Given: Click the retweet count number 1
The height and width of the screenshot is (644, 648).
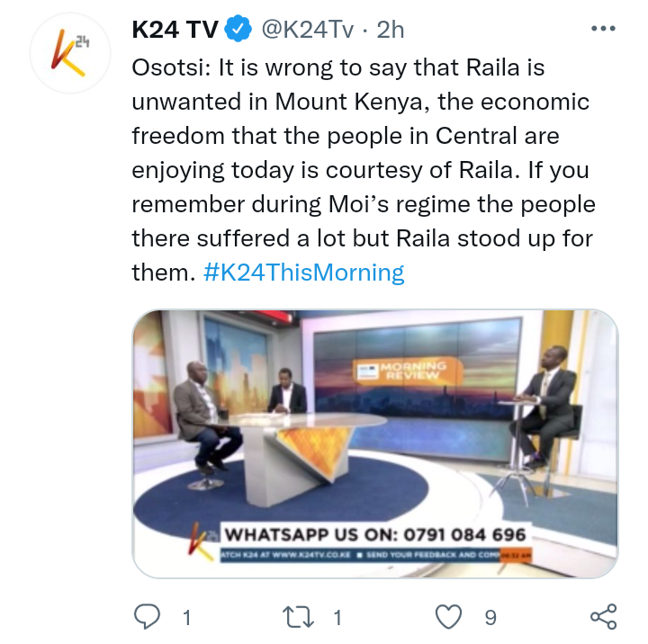Looking at the screenshot, I should [337, 618].
